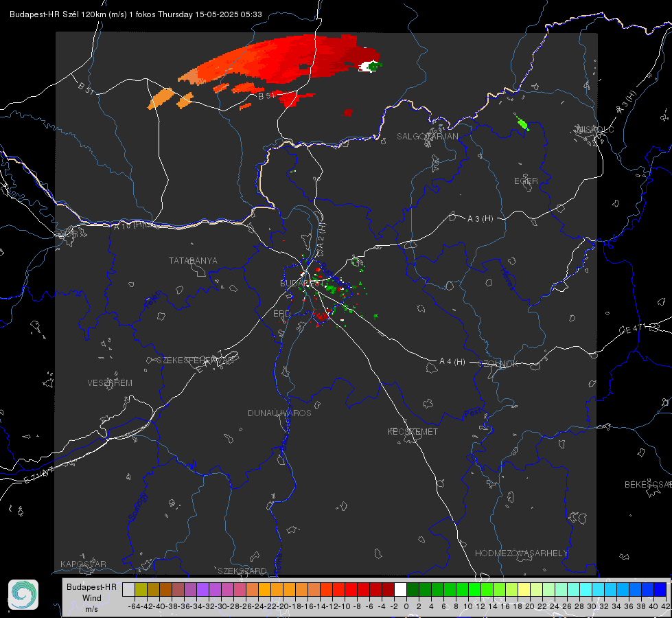Select the light grey leftmost legend swatch
The image size is (672, 618).
tap(128, 589)
